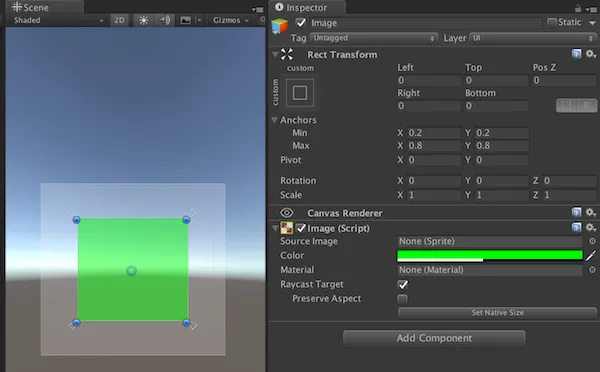Click the Pos Z value field

click(x=564, y=80)
